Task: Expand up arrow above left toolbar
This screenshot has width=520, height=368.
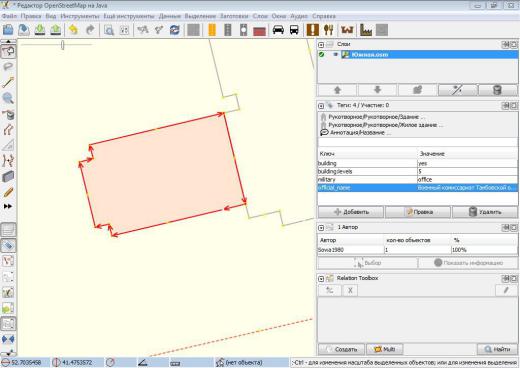Action: 8,41
